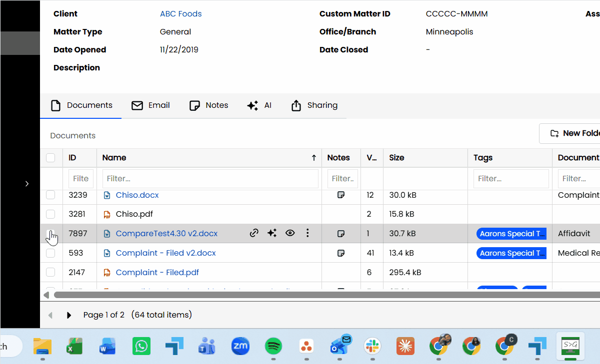The height and width of the screenshot is (364, 600).
Task: Open note icon on CompareTest4.30 v2.docx row
Action: [x=341, y=233]
